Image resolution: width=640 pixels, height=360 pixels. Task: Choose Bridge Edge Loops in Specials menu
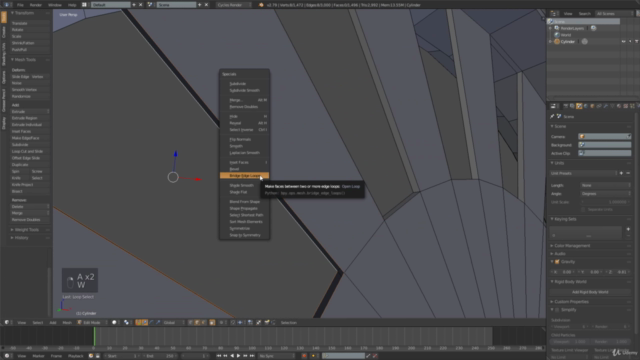244,176
